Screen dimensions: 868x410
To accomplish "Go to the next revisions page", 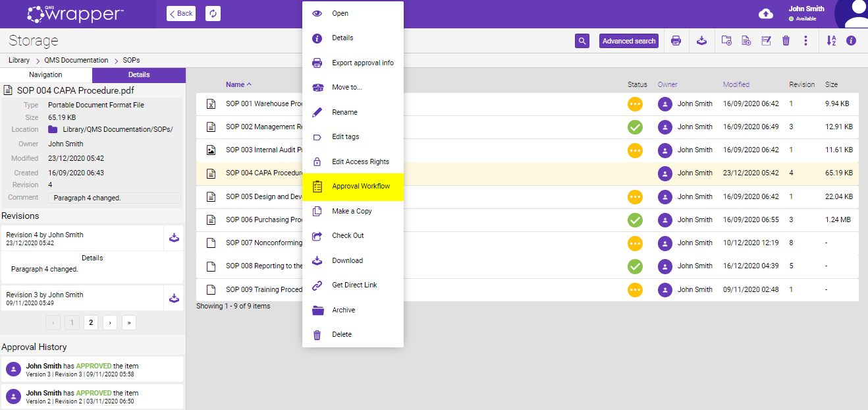I will tap(110, 322).
